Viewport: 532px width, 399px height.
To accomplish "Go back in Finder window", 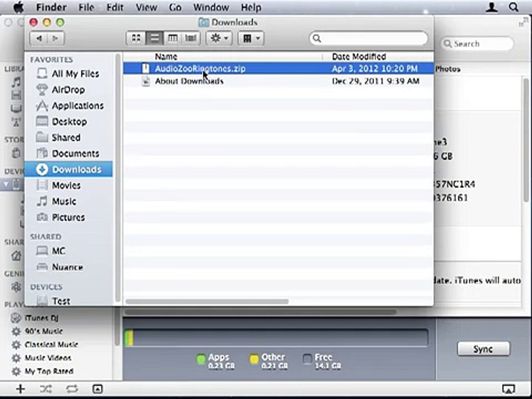I will click(39, 38).
